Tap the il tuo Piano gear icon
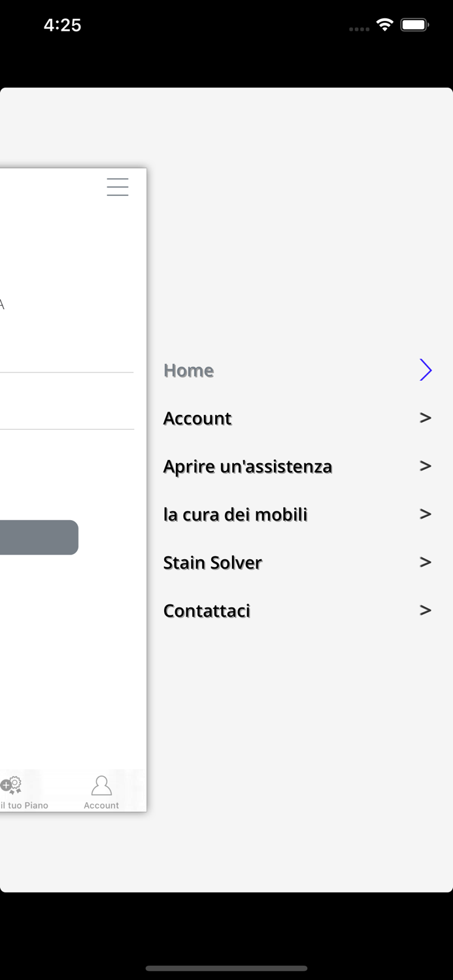The height and width of the screenshot is (980, 453). point(12,785)
